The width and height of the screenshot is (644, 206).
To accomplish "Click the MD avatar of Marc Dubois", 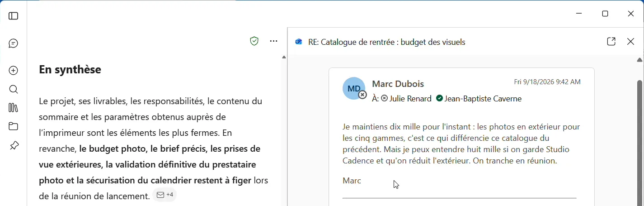I will (x=354, y=88).
